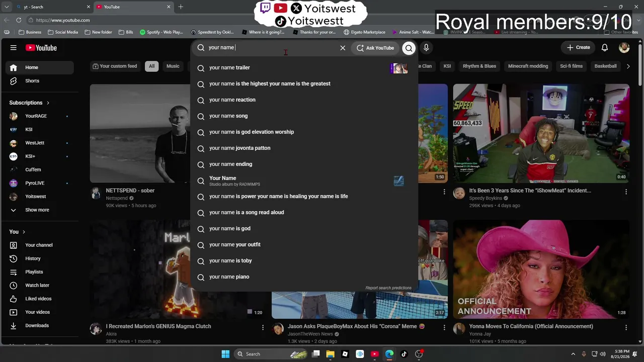Show more filter chips with right arrow
Viewport: 644px width, 362px height.
click(628, 66)
